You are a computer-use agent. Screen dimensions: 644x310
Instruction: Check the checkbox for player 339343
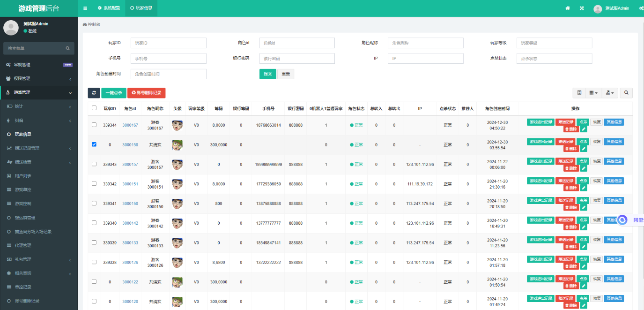[94, 164]
